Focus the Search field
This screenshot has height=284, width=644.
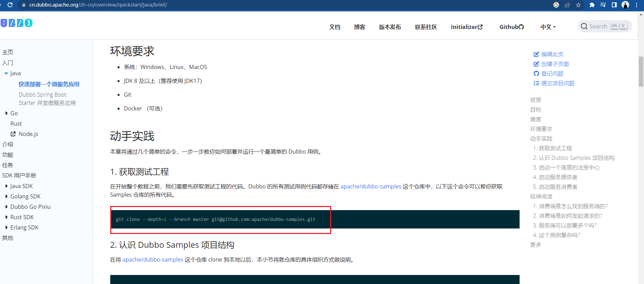point(605,26)
